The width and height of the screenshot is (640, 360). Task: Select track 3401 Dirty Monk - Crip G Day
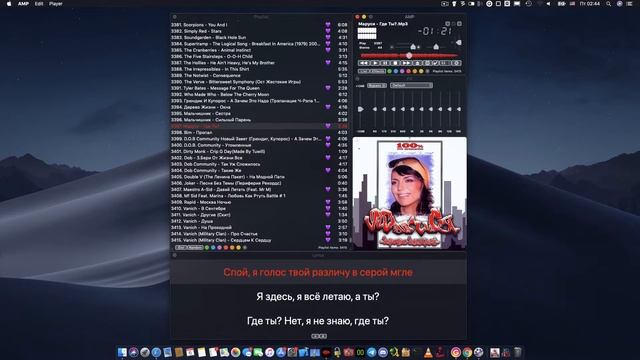[x=260, y=151]
